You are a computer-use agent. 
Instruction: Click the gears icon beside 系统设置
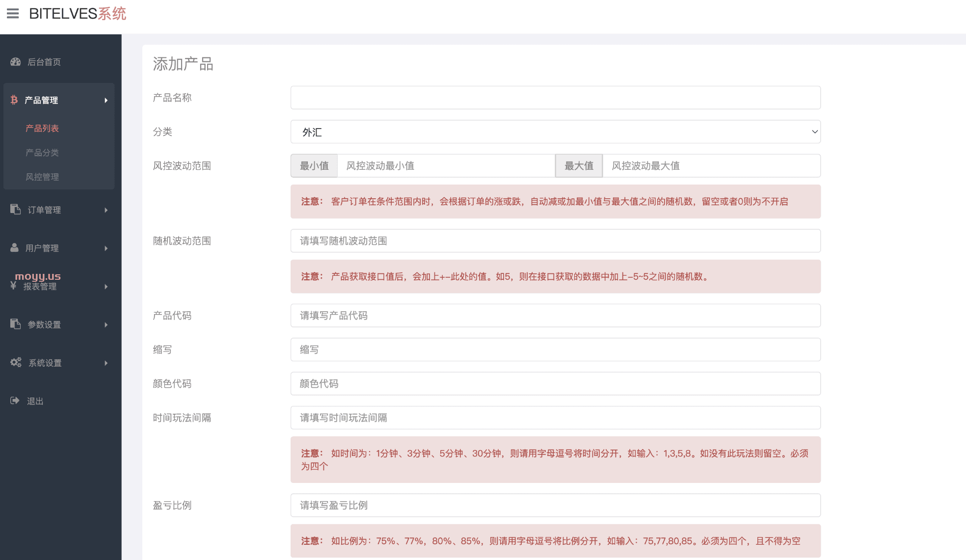pos(16,363)
